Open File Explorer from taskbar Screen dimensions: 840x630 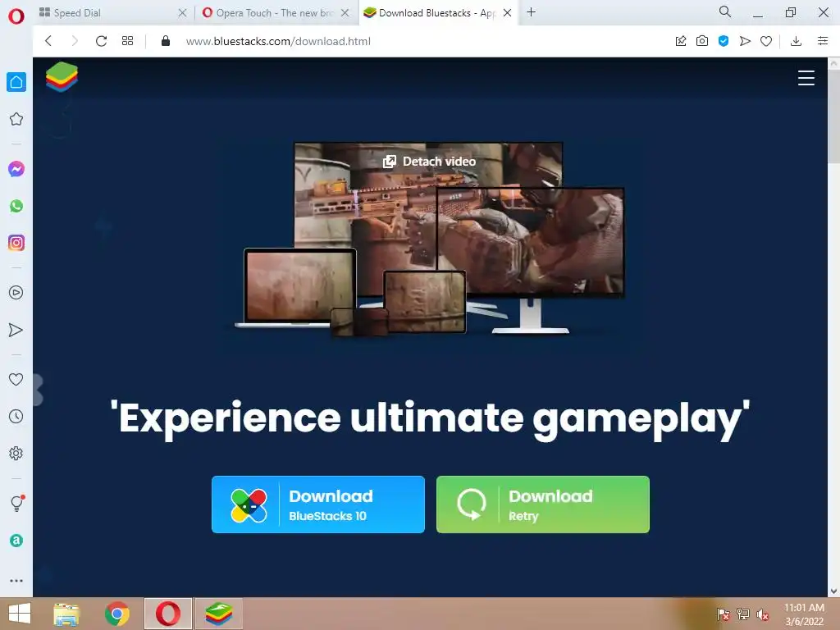[66, 614]
